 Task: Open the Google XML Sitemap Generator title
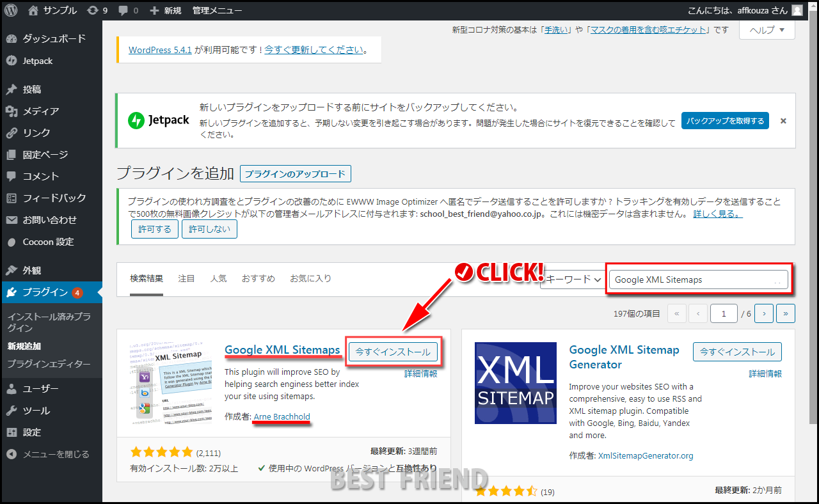(x=624, y=357)
